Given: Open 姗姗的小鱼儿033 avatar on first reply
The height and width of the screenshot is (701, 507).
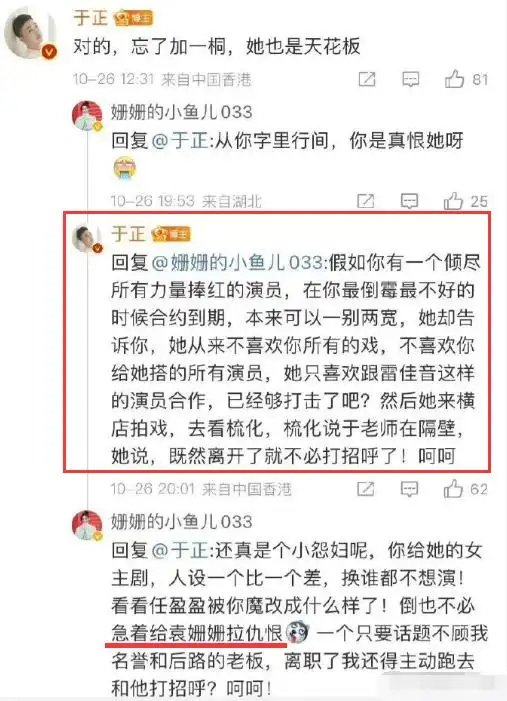Looking at the screenshot, I should pyautogui.click(x=88, y=117).
